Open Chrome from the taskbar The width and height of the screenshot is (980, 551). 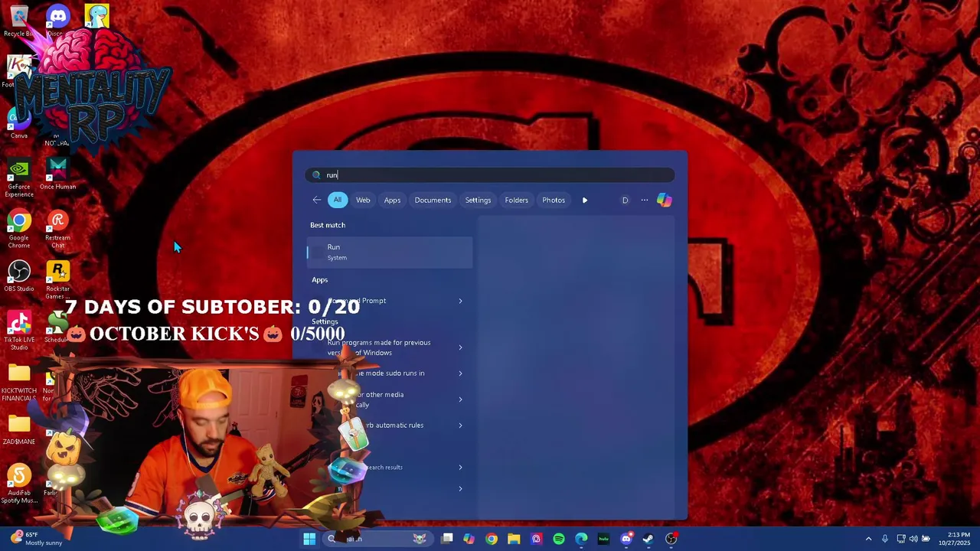coord(492,539)
